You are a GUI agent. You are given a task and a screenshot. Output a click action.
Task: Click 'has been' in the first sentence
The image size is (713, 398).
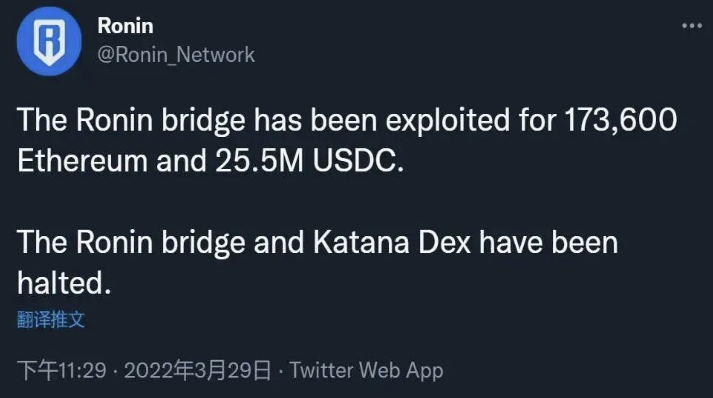pos(316,121)
